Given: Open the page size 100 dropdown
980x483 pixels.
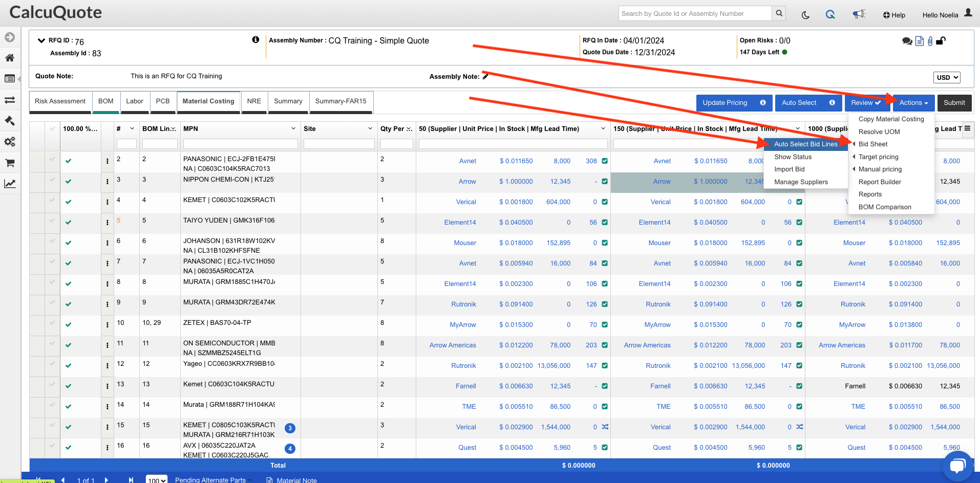Looking at the screenshot, I should [x=157, y=480].
